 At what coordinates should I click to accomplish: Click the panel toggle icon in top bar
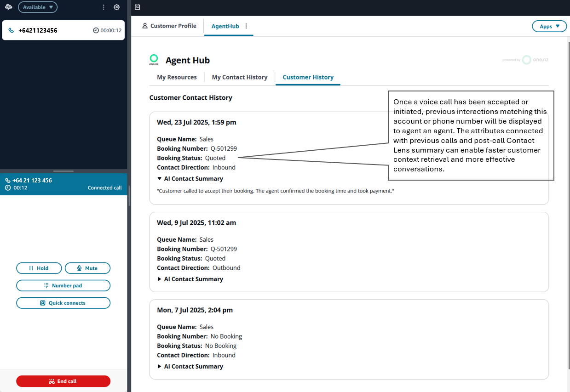pyautogui.click(x=137, y=7)
